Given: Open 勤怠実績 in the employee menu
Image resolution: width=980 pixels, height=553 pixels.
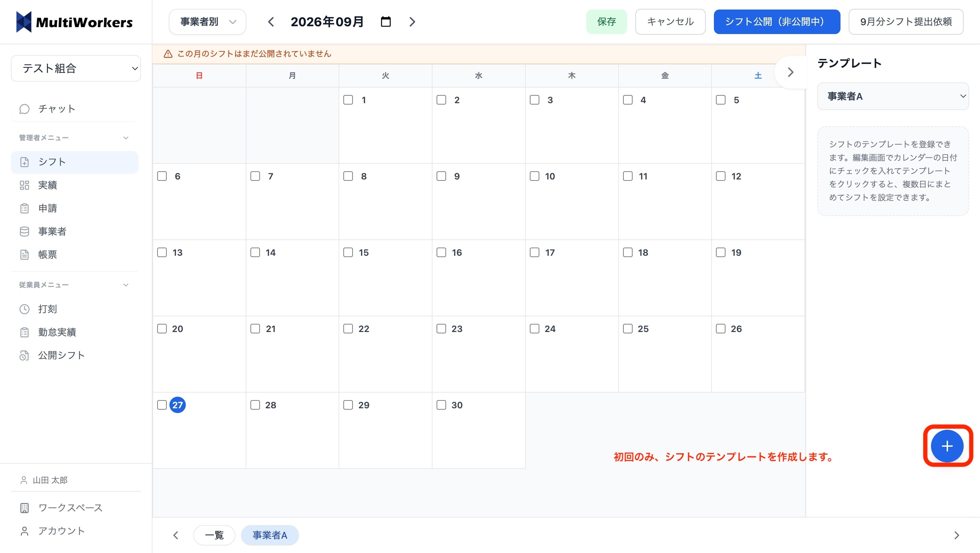Looking at the screenshot, I should pyautogui.click(x=75, y=332).
